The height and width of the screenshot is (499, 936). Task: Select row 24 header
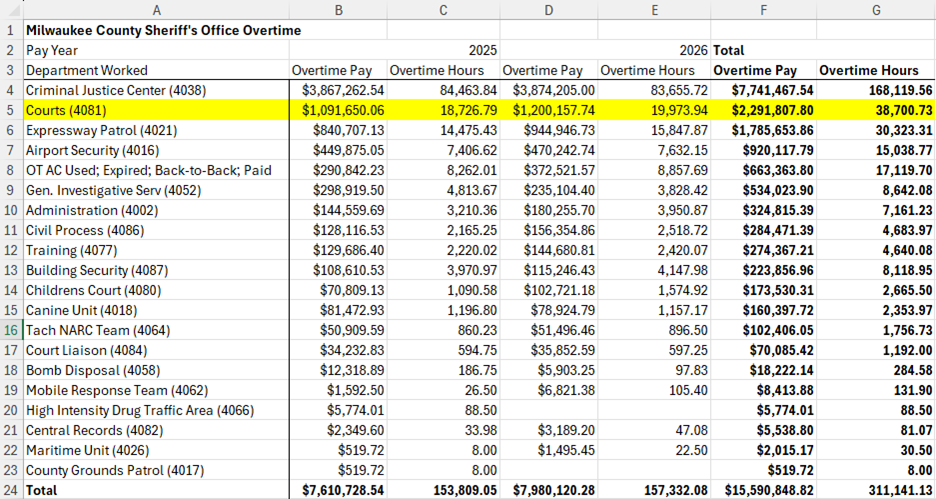click(11, 490)
